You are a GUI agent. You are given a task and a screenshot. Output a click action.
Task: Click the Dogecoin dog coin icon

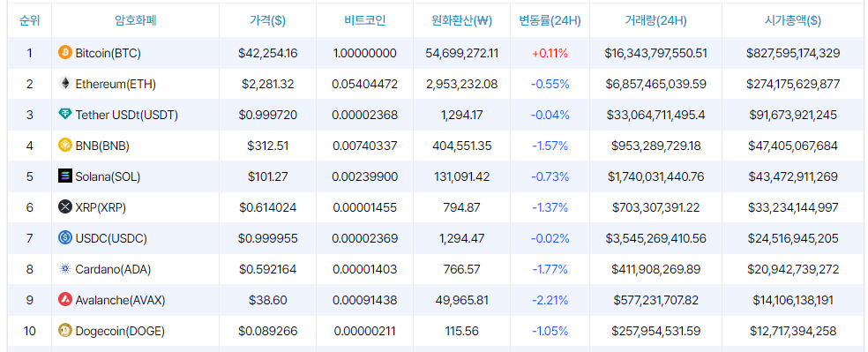(x=65, y=331)
